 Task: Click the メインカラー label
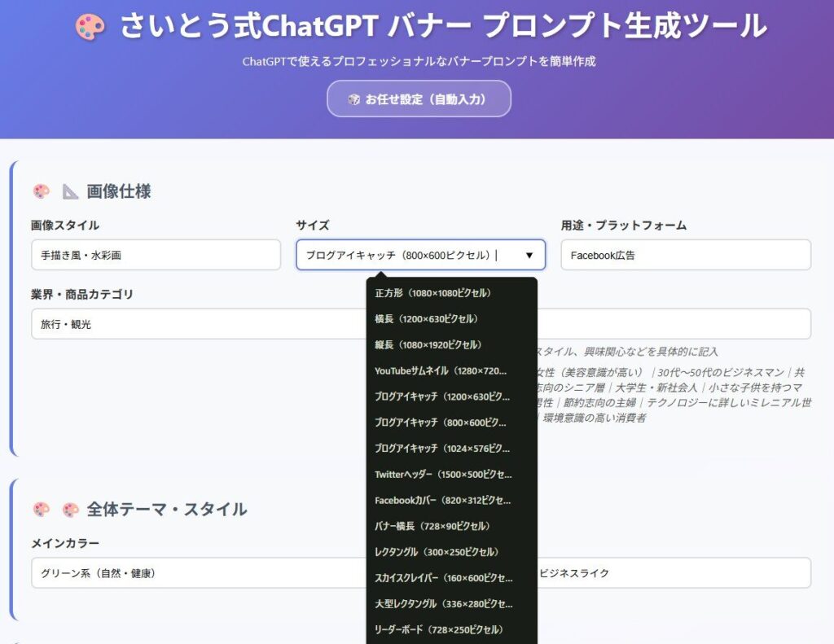tap(65, 544)
